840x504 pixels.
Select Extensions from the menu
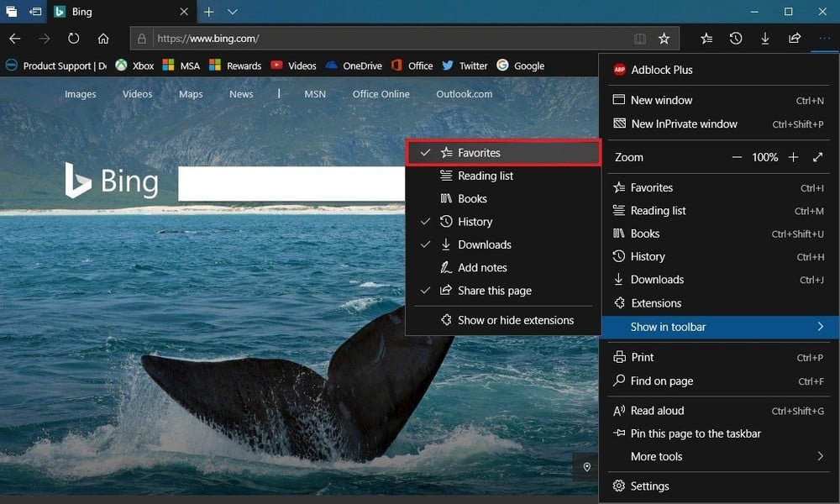tap(656, 303)
